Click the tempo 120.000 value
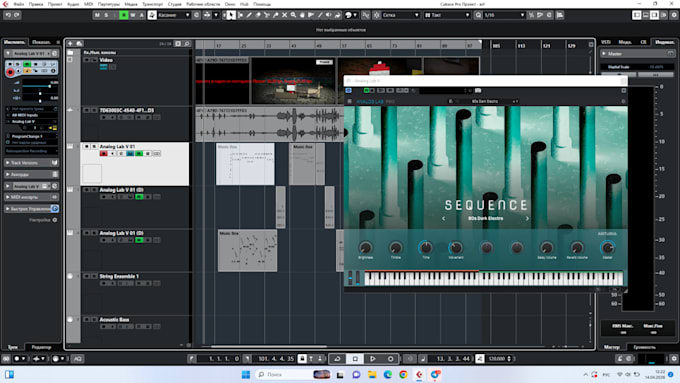The height and width of the screenshot is (383, 680). coord(497,359)
